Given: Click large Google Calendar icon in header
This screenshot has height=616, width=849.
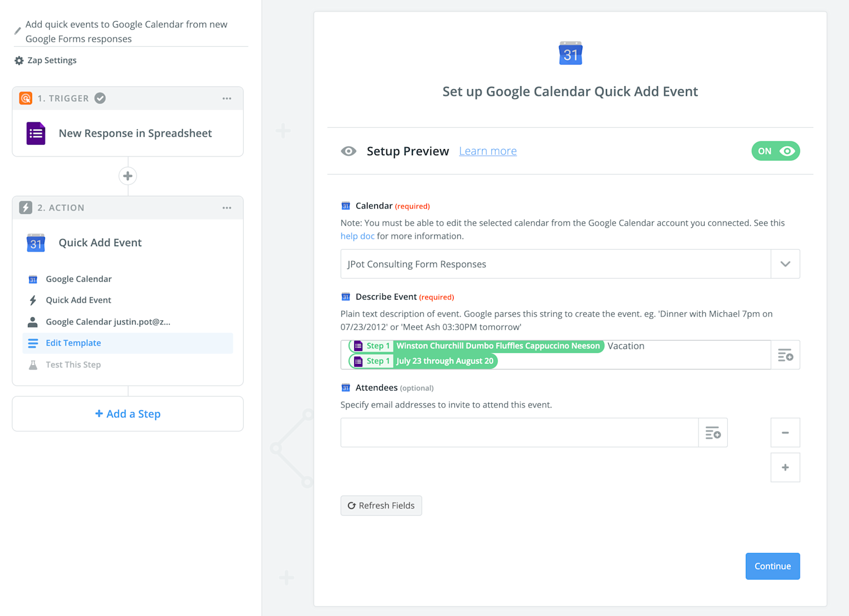Looking at the screenshot, I should pos(570,53).
